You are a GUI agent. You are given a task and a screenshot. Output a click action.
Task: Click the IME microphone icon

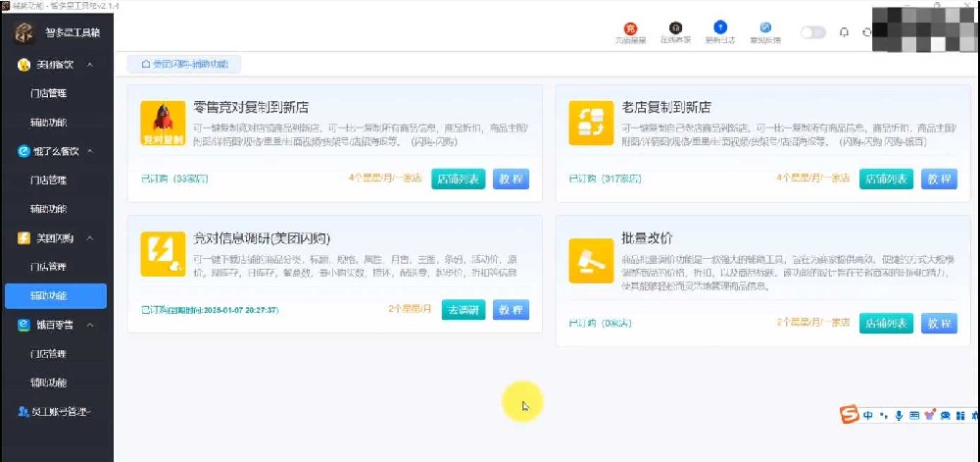click(899, 415)
